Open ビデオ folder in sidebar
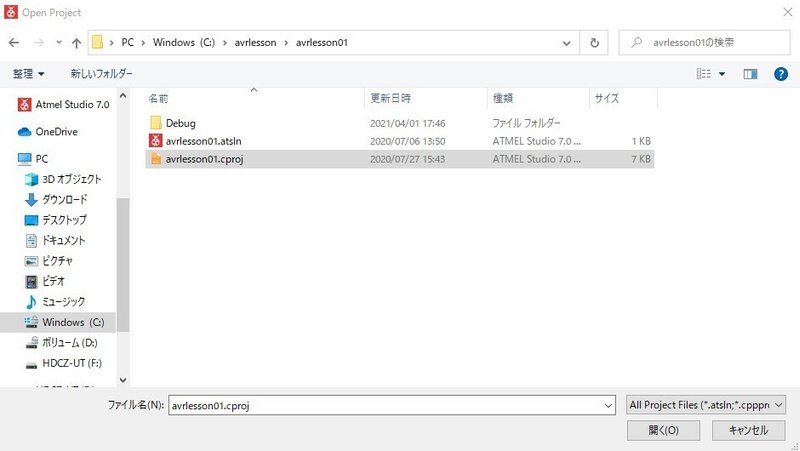This screenshot has width=800, height=451. 45,281
